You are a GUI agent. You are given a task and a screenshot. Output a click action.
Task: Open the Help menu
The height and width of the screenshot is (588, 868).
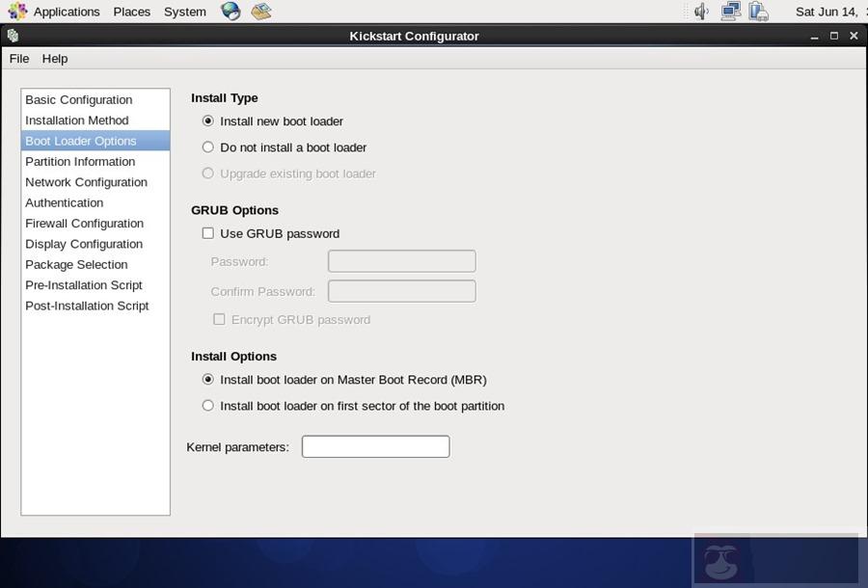pyautogui.click(x=54, y=59)
